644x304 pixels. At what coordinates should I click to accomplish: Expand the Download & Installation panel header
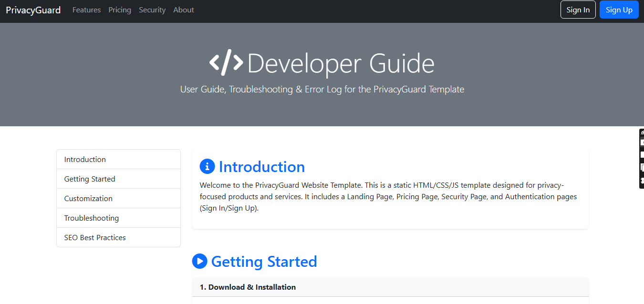(x=248, y=287)
